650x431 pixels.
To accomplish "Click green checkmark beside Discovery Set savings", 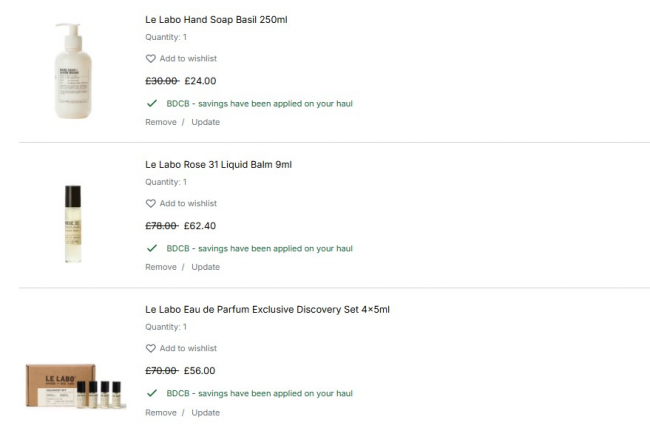I will pyautogui.click(x=152, y=393).
